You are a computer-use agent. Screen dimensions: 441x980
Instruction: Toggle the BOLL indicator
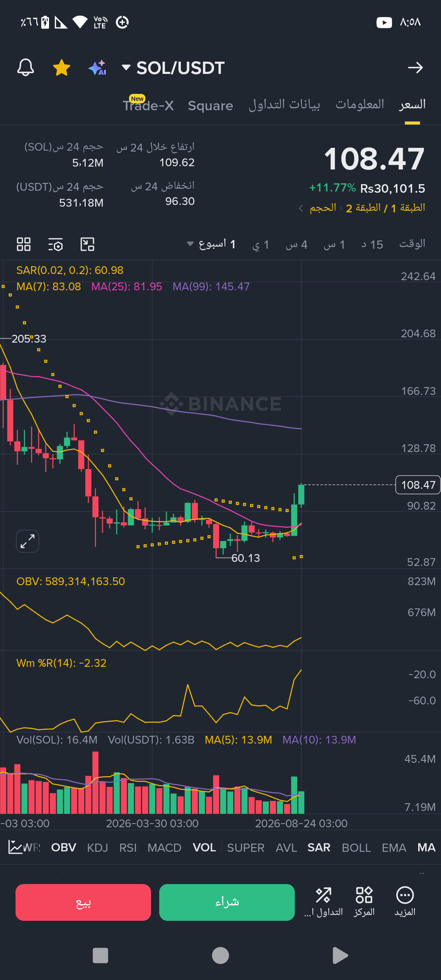[x=356, y=848]
